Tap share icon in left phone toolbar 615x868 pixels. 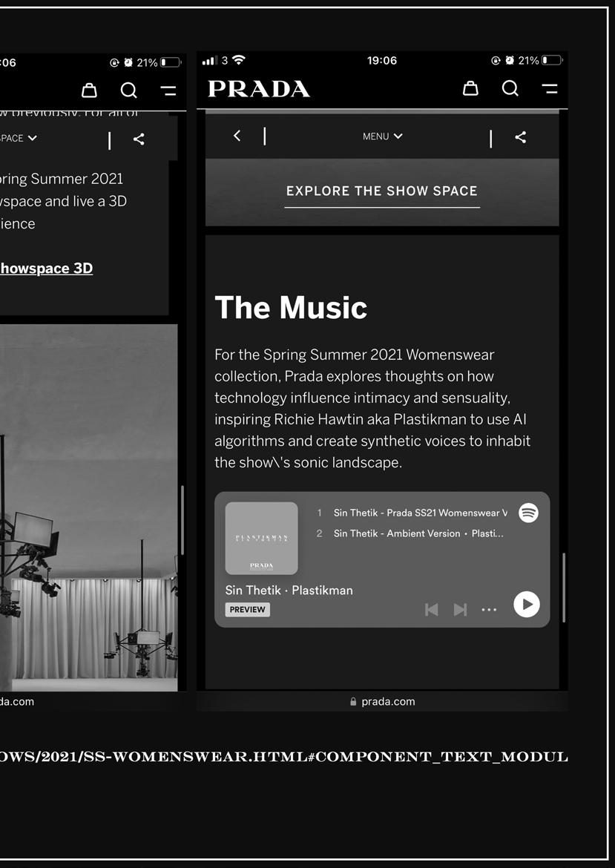(139, 139)
